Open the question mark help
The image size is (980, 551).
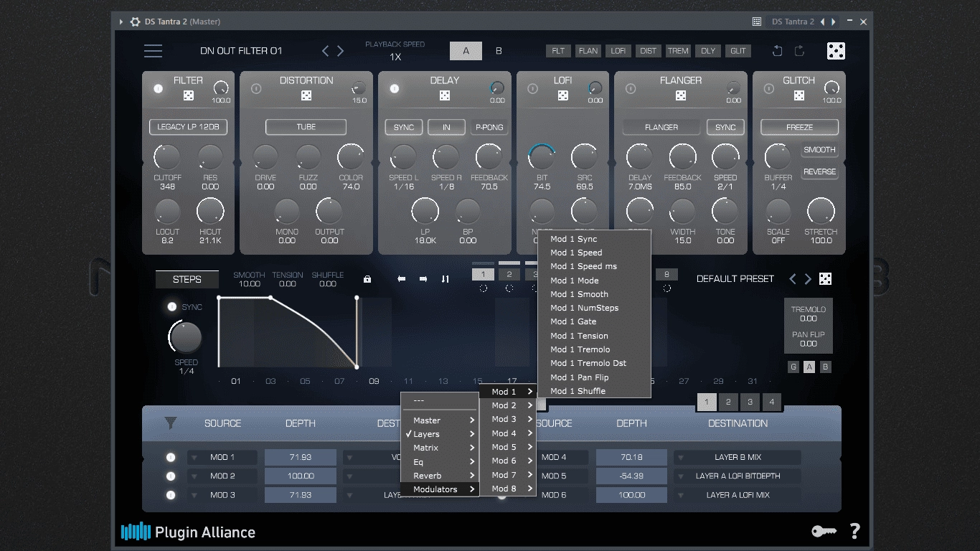click(x=854, y=532)
